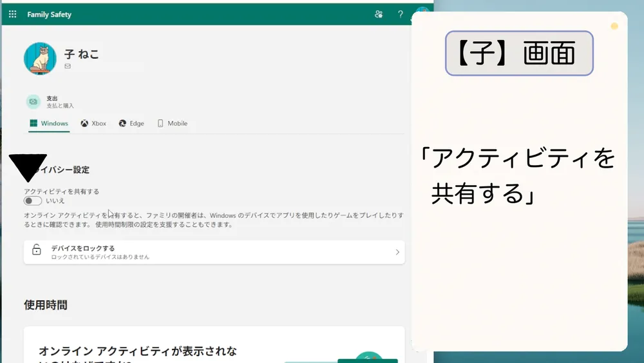Switch to the Edge tab
This screenshot has height=363, width=644.
(131, 123)
